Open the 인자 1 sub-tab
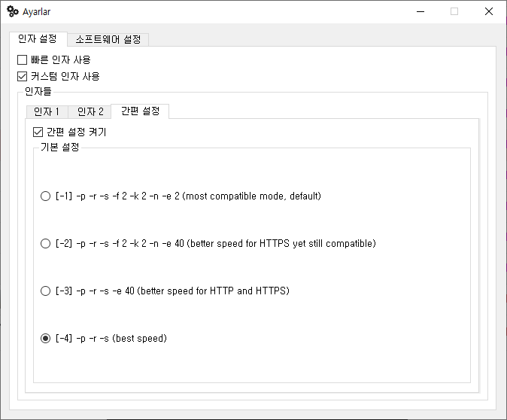The width and height of the screenshot is (507, 420). [47, 111]
